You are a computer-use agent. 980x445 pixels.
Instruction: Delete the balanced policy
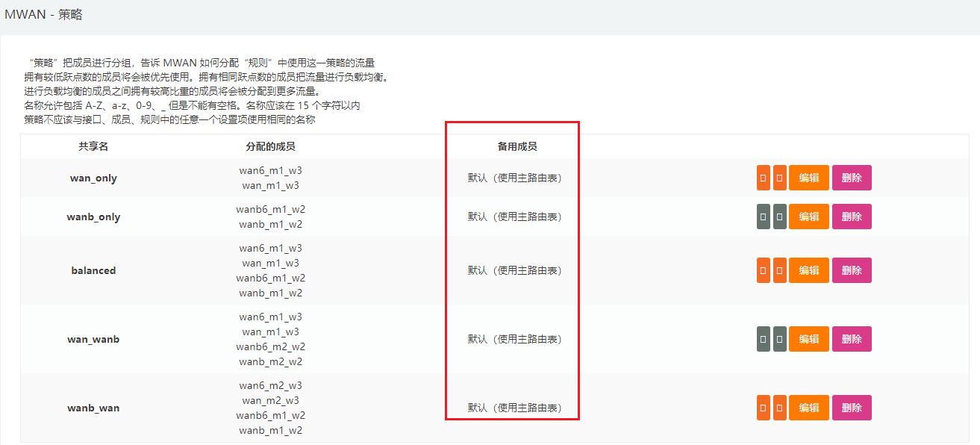pos(852,270)
